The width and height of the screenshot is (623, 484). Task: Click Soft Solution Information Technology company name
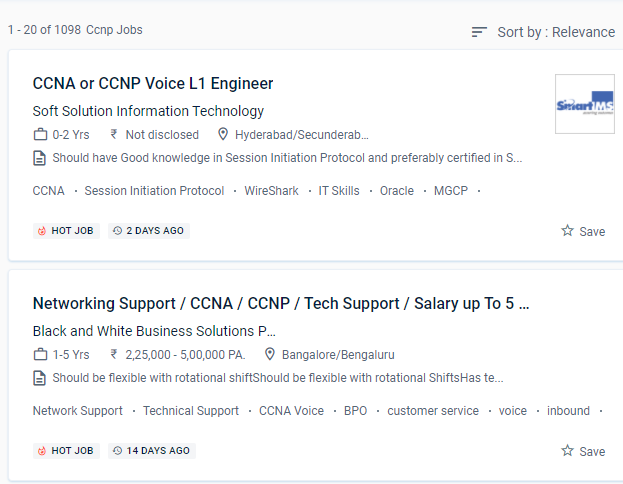(x=148, y=111)
